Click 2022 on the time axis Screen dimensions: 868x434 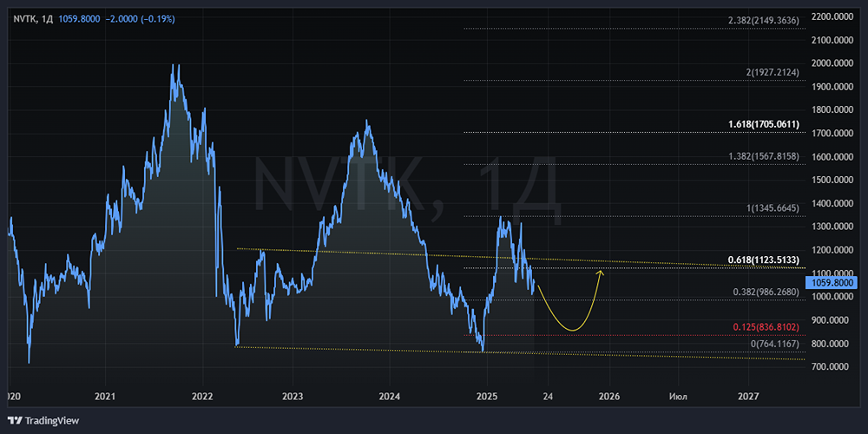click(202, 397)
